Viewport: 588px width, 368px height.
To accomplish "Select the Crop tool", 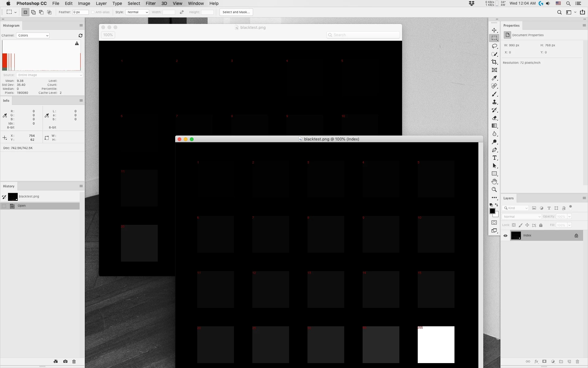I will point(494,62).
